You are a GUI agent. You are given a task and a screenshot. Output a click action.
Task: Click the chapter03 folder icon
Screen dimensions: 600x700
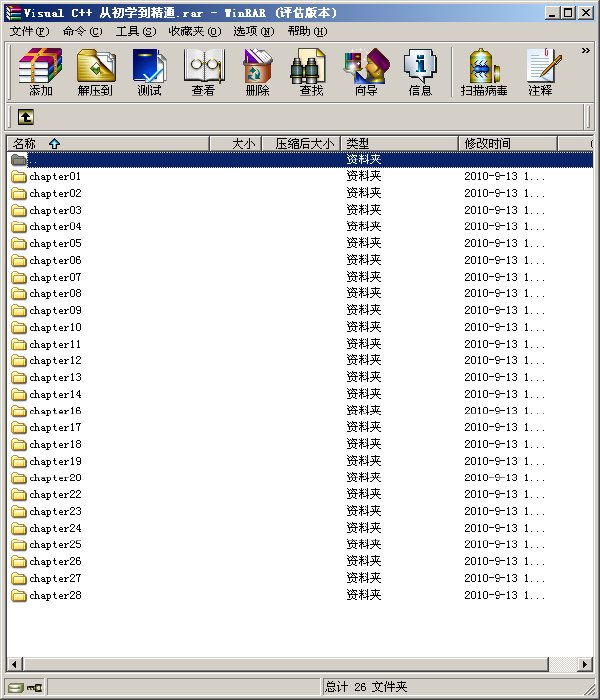point(19,210)
